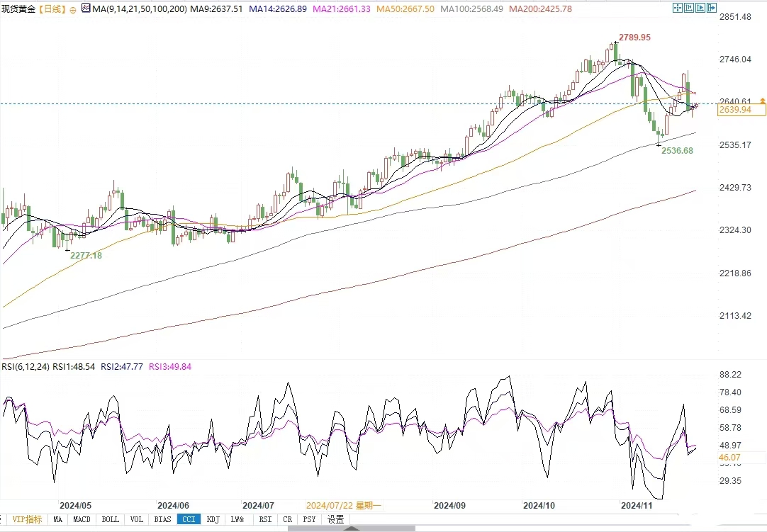Click the 29.35 RSI axis label
The width and height of the screenshot is (767, 532).
[x=730, y=481]
